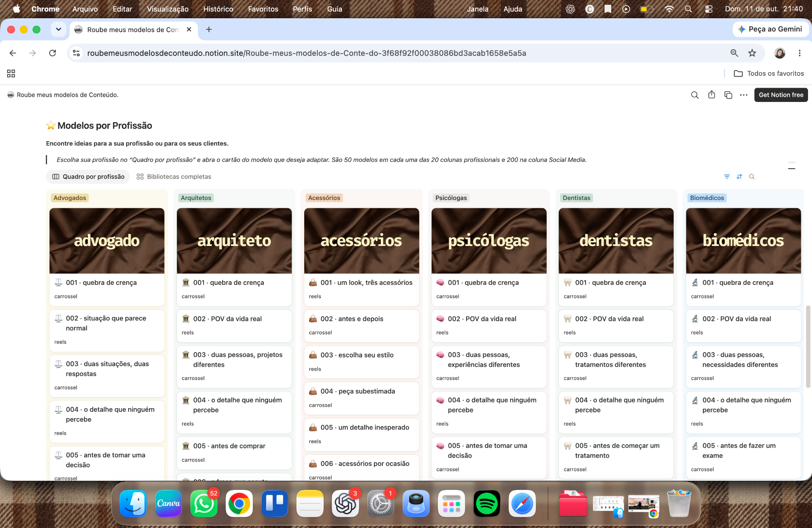Click the Dentistas column label
The image size is (812, 528).
tap(576, 198)
